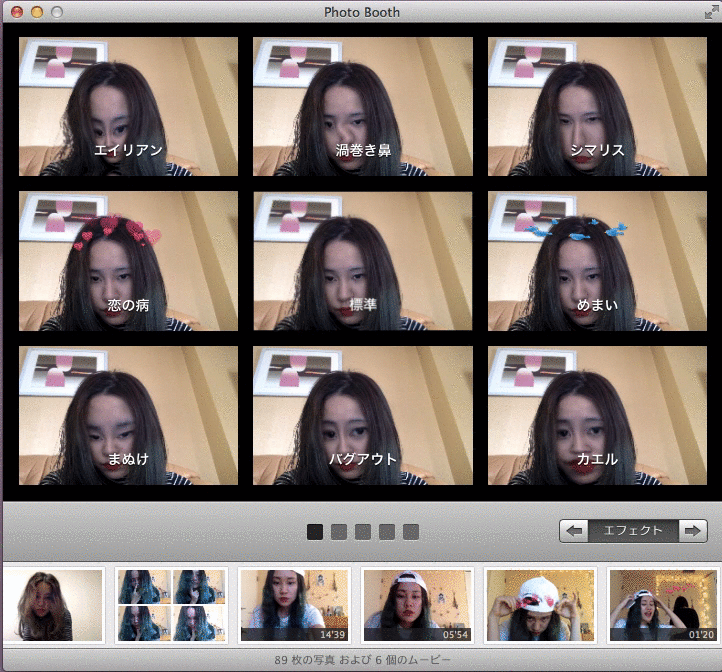Screen dimensions: 722x672
Task: Choose the めまい birds effect
Action: click(597, 261)
